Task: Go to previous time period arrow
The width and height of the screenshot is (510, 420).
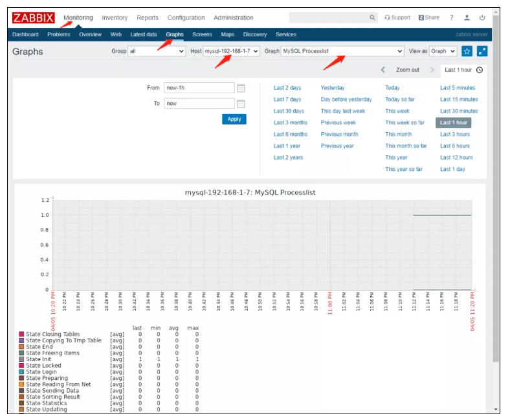Action: point(383,70)
